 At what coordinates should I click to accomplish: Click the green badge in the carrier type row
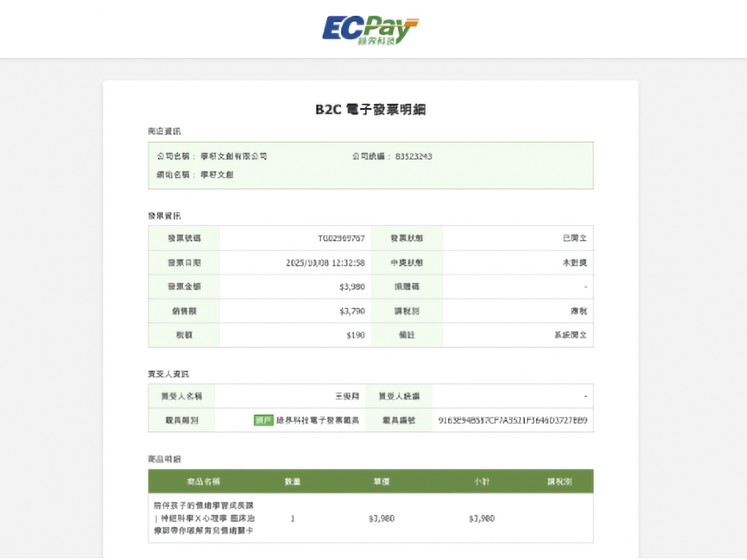point(264,420)
